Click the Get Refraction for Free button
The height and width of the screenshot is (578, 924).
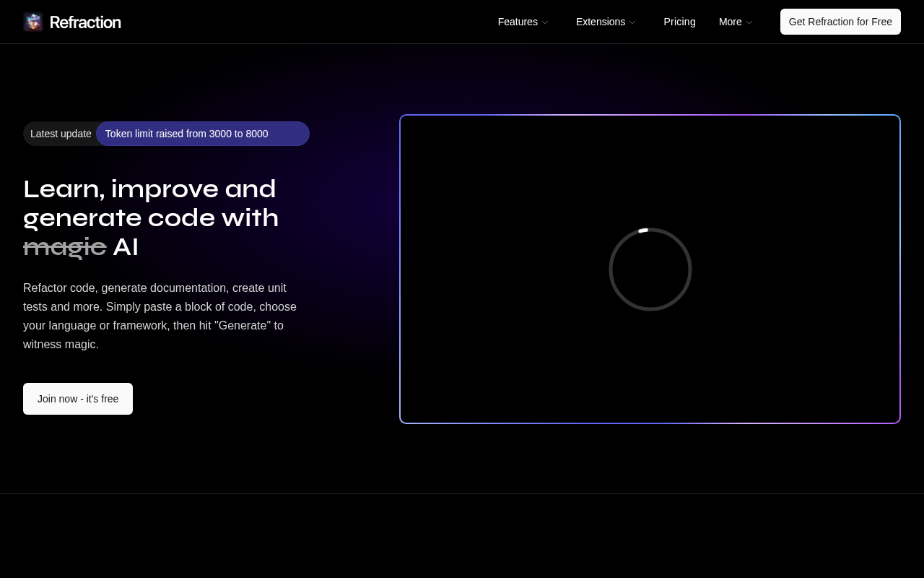840,22
